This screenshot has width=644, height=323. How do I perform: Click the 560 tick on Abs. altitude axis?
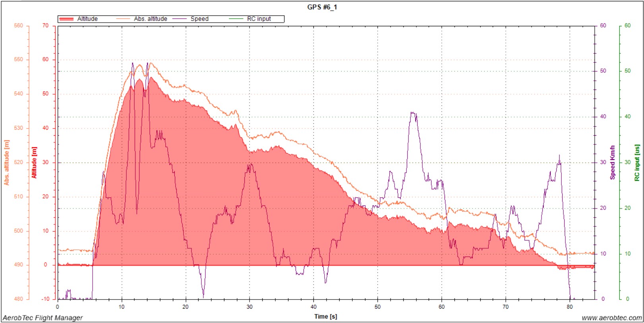pos(18,25)
